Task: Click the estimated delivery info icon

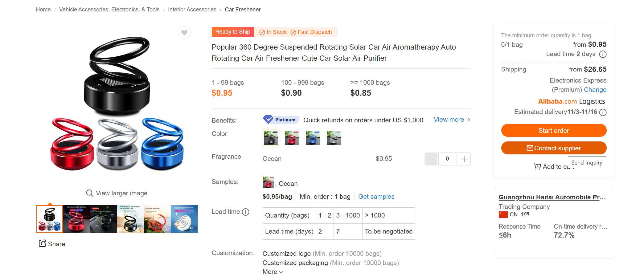Action: [602, 112]
